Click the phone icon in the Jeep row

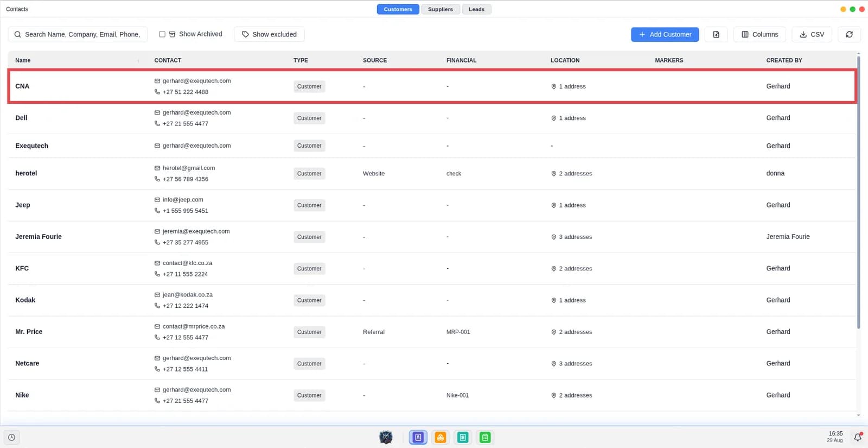(x=157, y=211)
